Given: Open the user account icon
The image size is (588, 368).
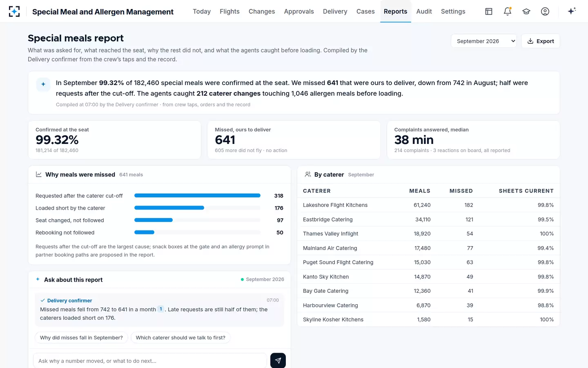Looking at the screenshot, I should (x=545, y=11).
